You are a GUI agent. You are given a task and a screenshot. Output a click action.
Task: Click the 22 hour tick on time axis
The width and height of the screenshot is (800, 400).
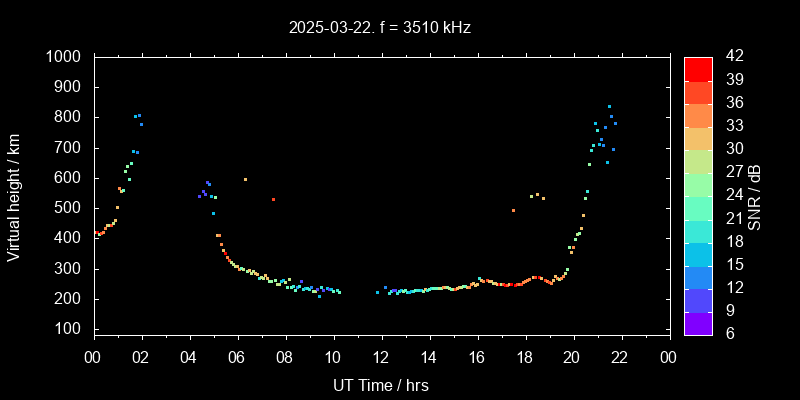click(621, 357)
